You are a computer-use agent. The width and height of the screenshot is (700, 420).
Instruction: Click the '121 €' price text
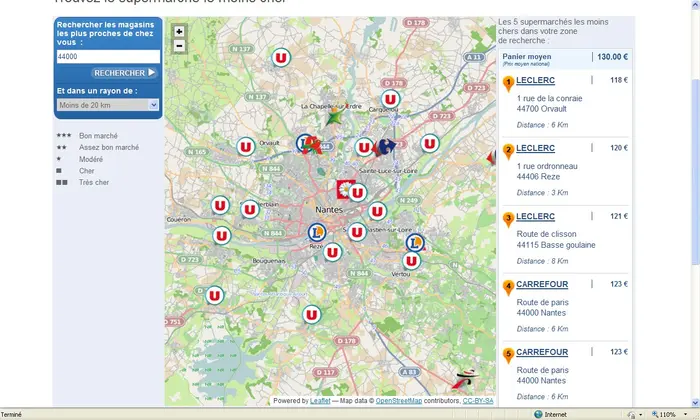pyautogui.click(x=619, y=216)
